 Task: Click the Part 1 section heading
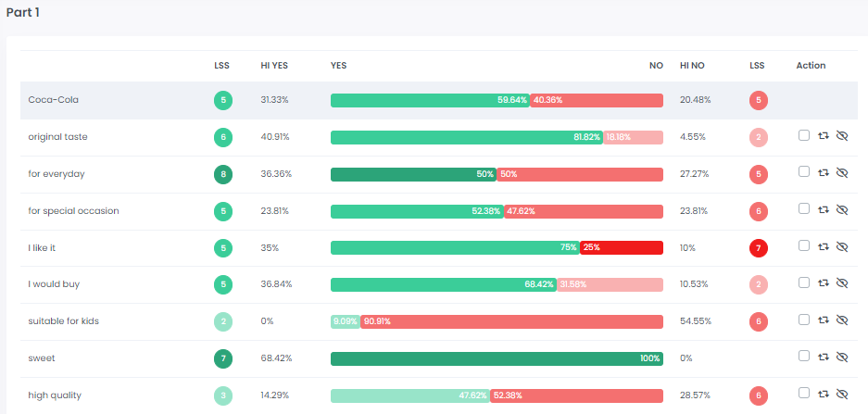coord(23,13)
